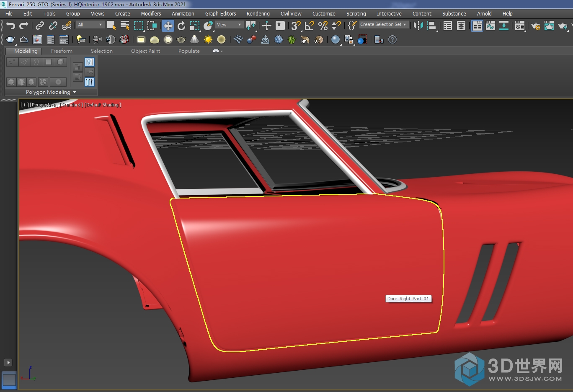Toggle keyboard shortcut override button

point(280,26)
